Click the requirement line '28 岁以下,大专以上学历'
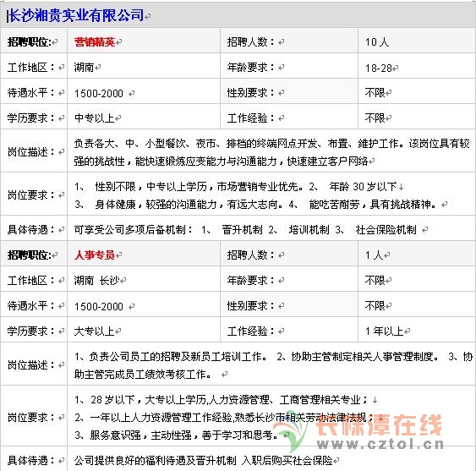Screen dimensions: 476x471 pyautogui.click(x=149, y=400)
